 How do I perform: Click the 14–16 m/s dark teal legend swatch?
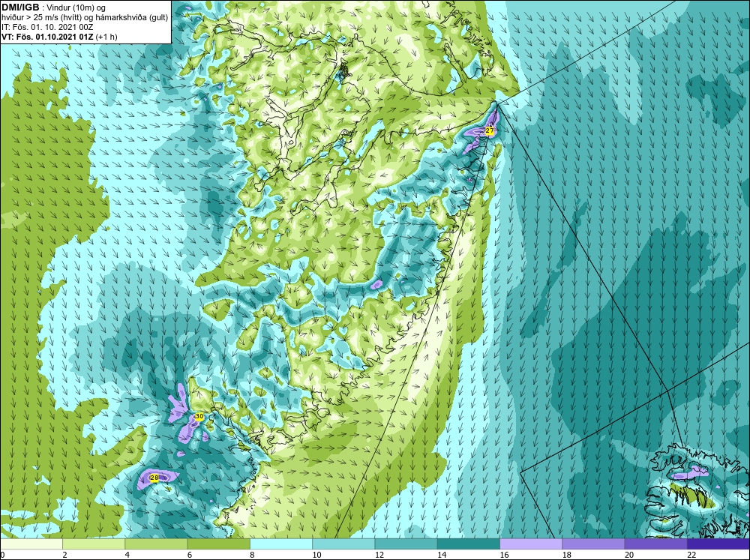point(469,544)
